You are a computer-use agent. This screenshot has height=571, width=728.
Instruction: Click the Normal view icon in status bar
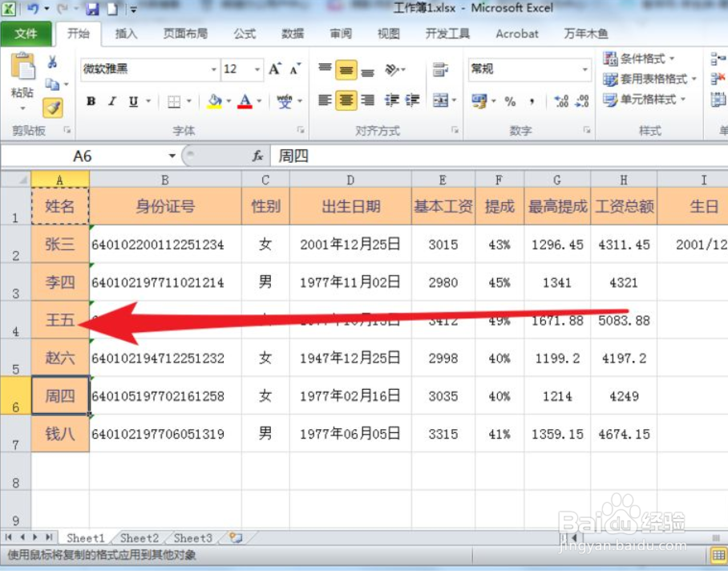[x=718, y=555]
